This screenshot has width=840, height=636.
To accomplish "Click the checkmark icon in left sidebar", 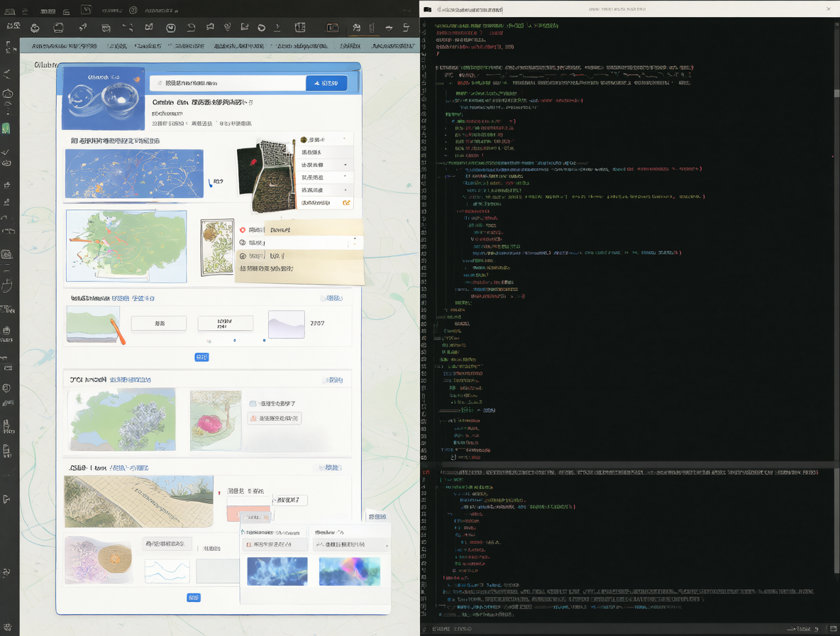I will (6, 152).
